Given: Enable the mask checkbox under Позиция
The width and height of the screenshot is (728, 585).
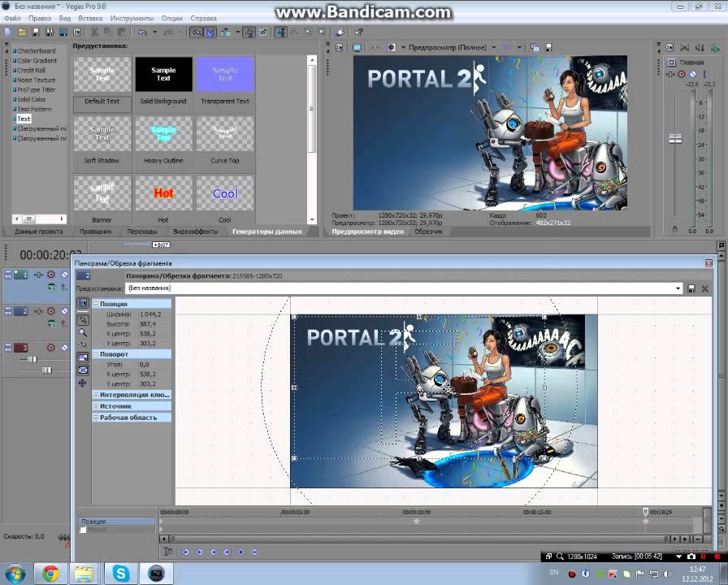Looking at the screenshot, I should (83, 530).
